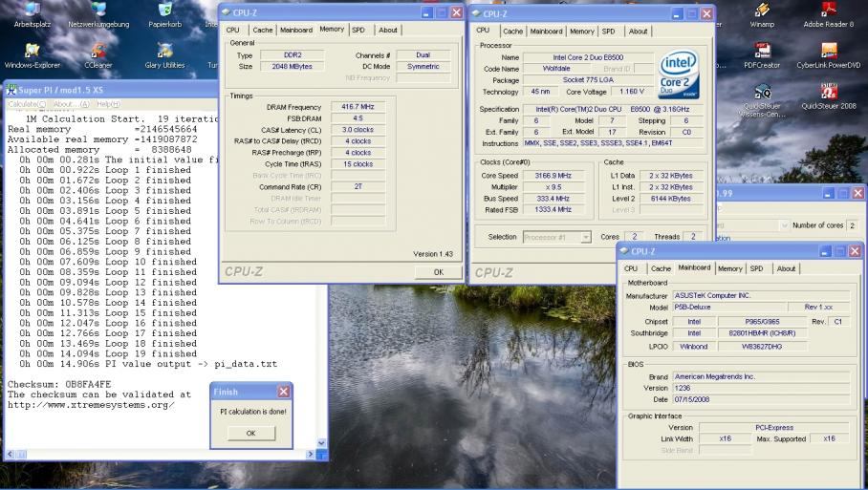The width and height of the screenshot is (868, 490).
Task: Launch QuickSteuer 2008 desktop icon
Action: click(829, 96)
